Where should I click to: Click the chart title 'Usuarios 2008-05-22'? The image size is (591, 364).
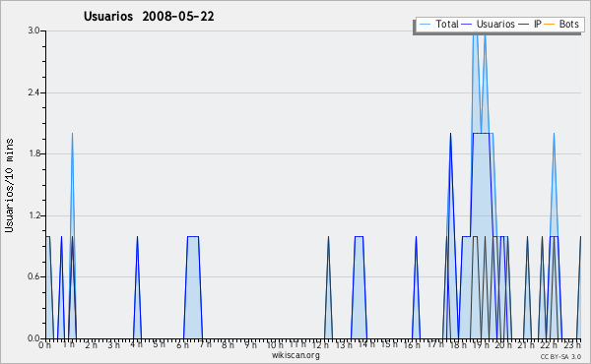[149, 17]
